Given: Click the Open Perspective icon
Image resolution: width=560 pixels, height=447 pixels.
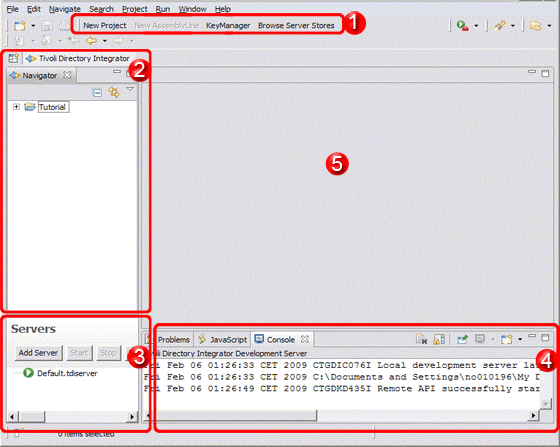Looking at the screenshot, I should pyautogui.click(x=14, y=58).
